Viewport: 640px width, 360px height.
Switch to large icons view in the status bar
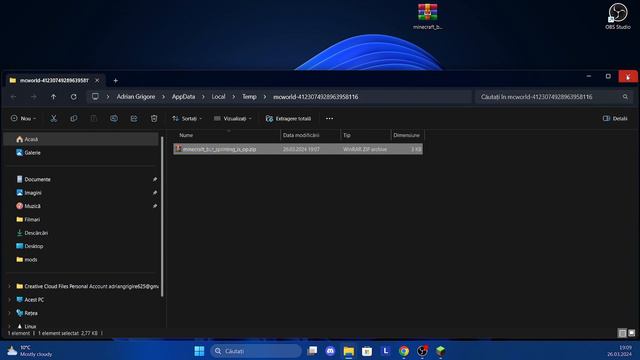pos(631,333)
